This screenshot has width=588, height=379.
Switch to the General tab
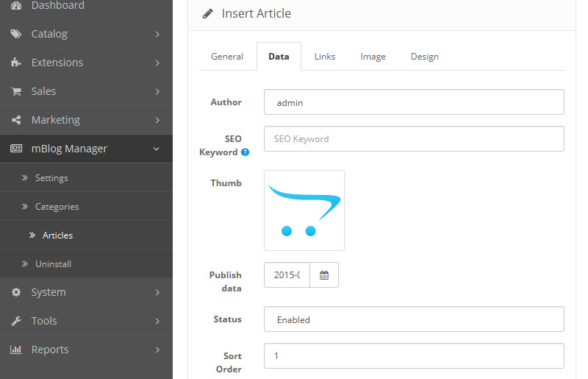tap(227, 57)
